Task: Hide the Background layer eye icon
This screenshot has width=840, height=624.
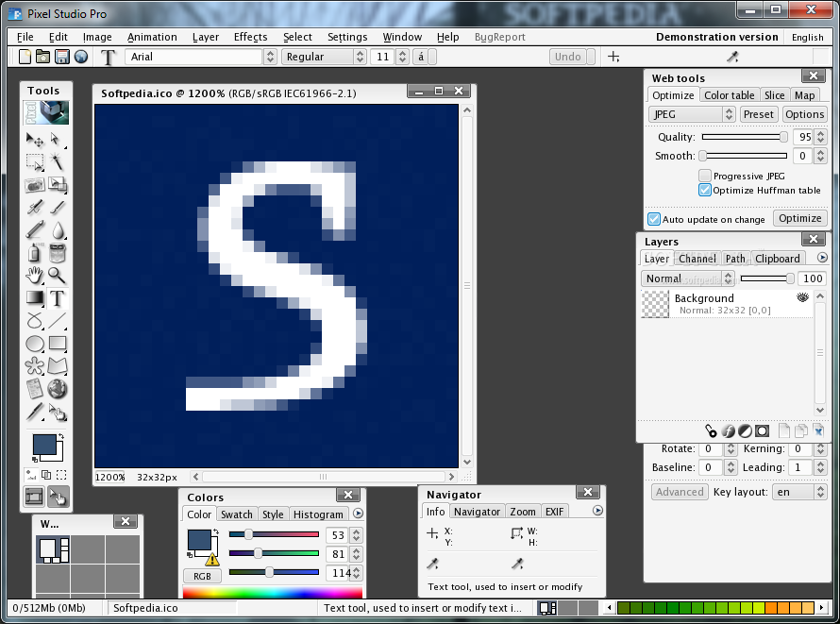Action: point(802,297)
